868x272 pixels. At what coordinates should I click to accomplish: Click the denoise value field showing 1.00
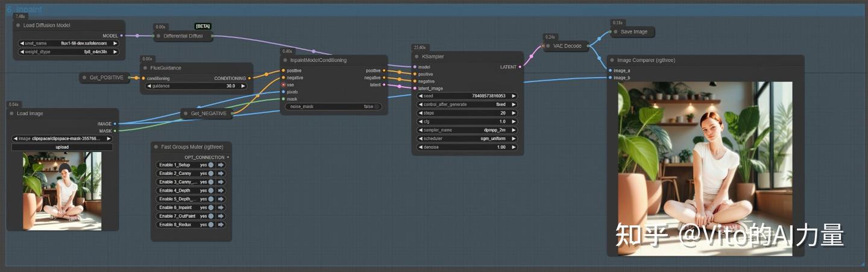tap(467, 147)
